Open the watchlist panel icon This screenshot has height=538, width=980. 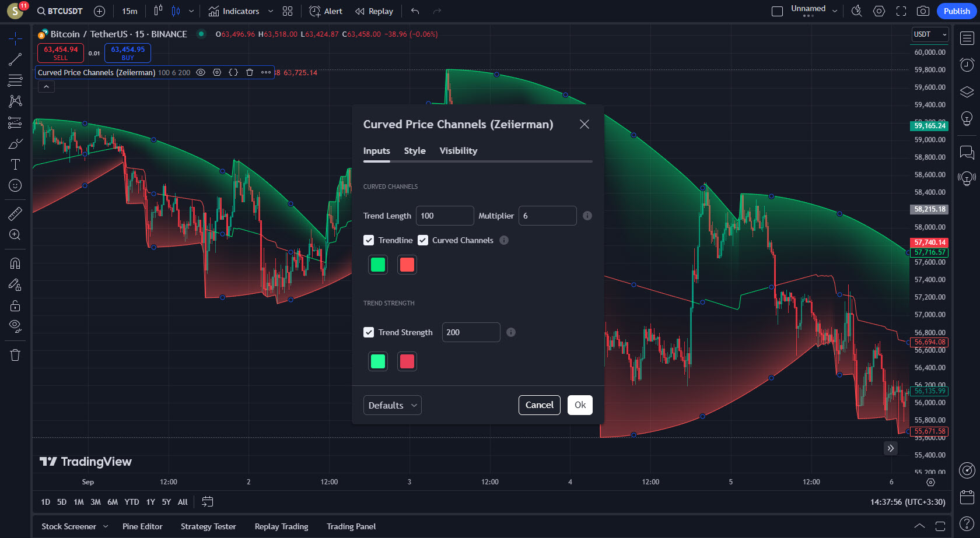tap(967, 38)
